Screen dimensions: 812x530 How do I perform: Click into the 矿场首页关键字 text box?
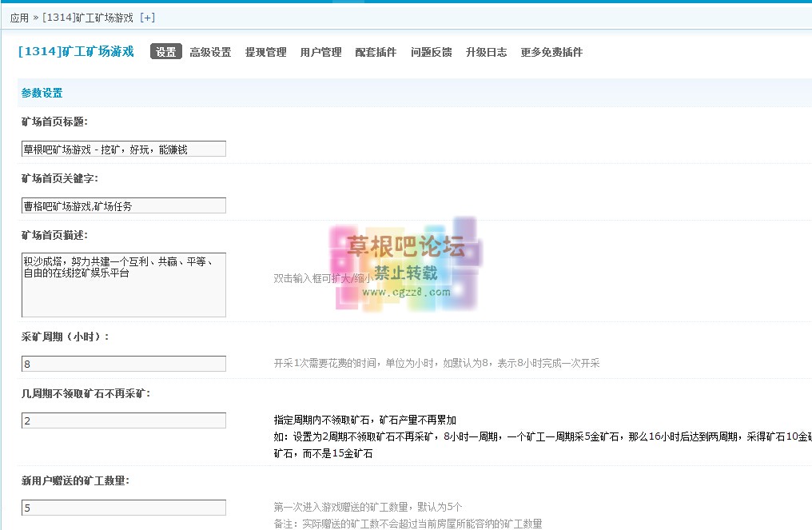click(124, 205)
